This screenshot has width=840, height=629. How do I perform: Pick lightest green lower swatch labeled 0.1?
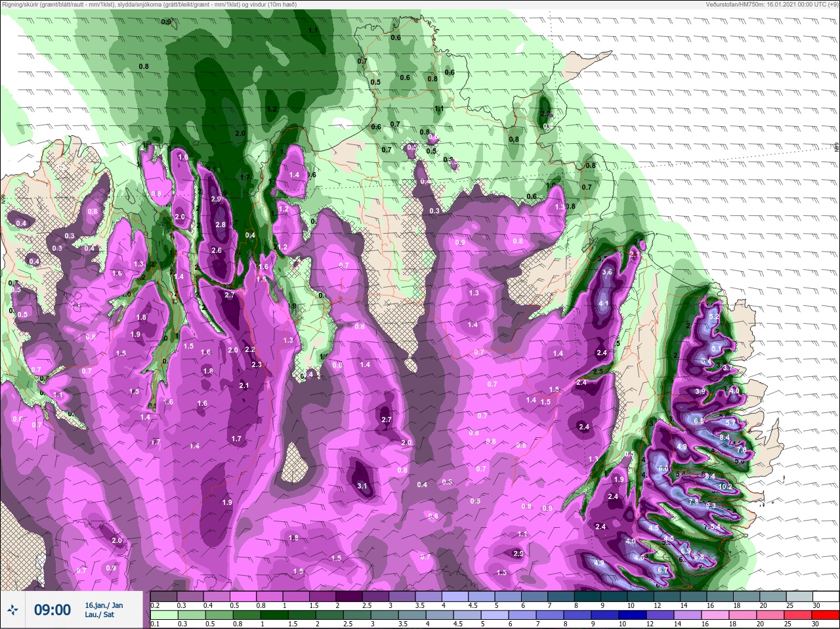(163, 615)
